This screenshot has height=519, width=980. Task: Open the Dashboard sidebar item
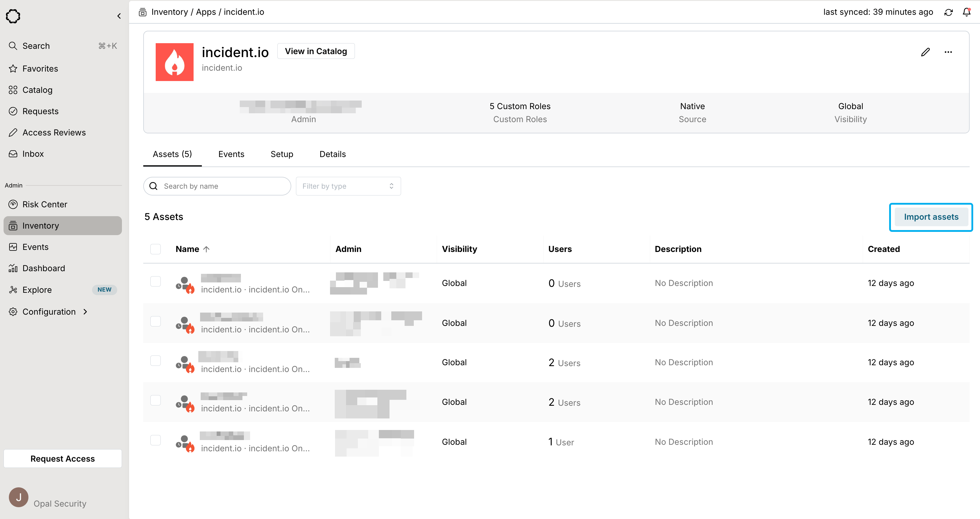[44, 268]
